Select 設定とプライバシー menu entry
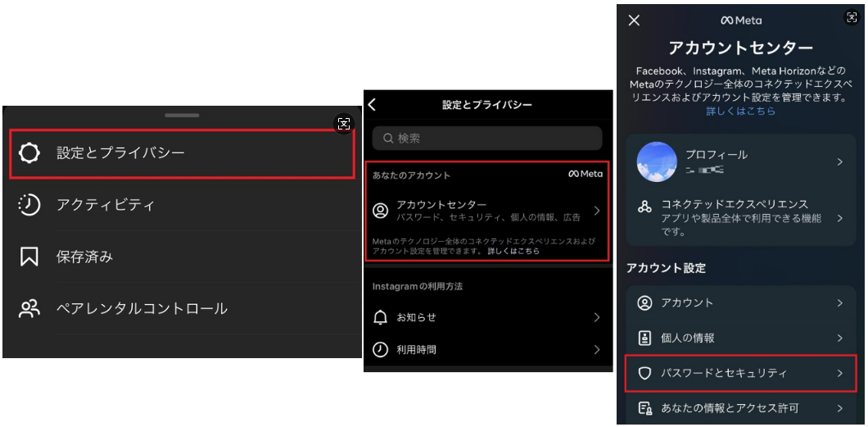 point(182,153)
